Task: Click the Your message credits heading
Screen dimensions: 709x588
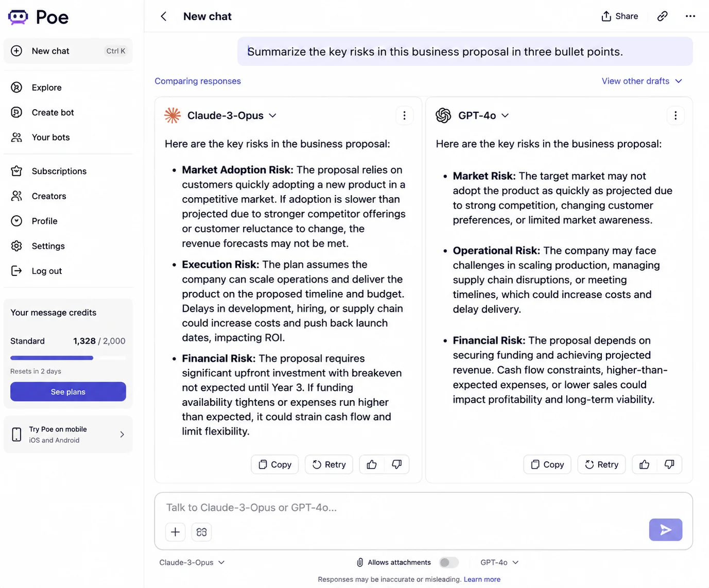Action: [x=54, y=313]
